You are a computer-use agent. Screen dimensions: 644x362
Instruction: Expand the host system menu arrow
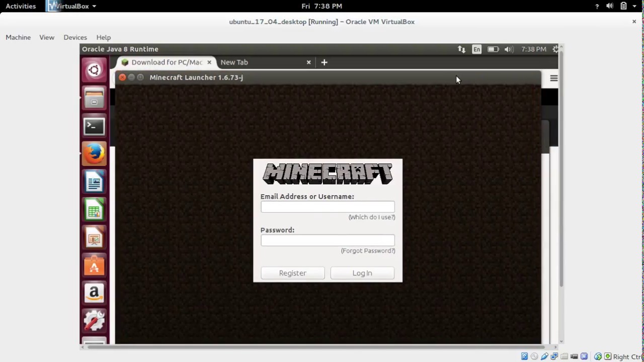635,6
